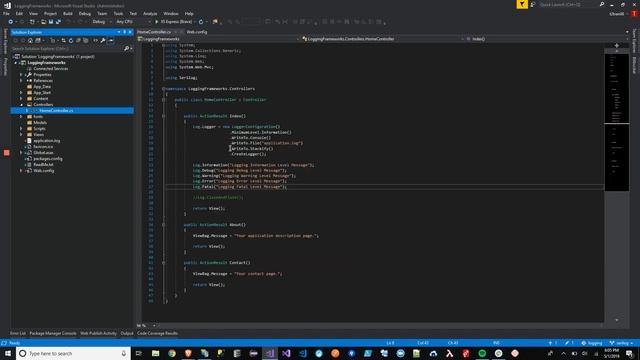The image size is (640, 360).
Task: Open the Edit menu
Action: [19, 13]
